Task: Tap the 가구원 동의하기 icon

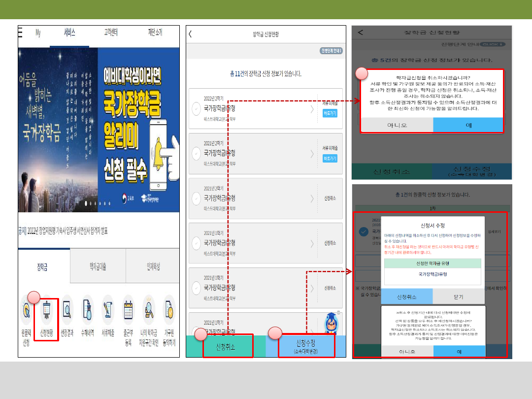Action: coord(169,311)
